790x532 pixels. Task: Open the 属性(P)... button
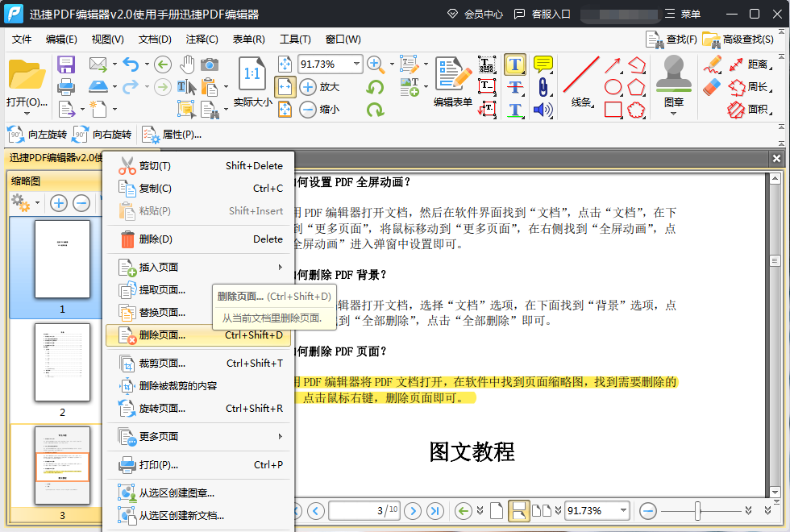click(x=171, y=135)
